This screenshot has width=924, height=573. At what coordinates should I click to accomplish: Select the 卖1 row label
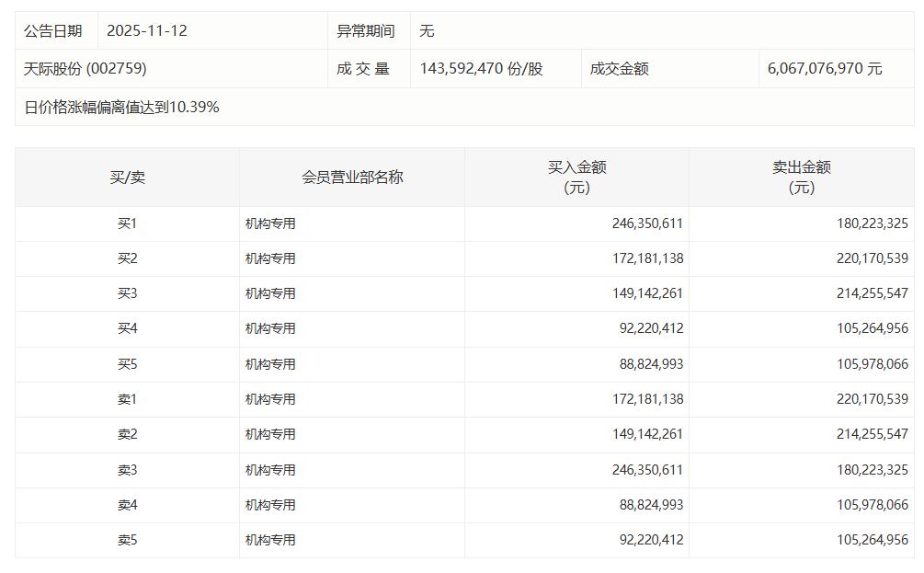pyautogui.click(x=123, y=399)
